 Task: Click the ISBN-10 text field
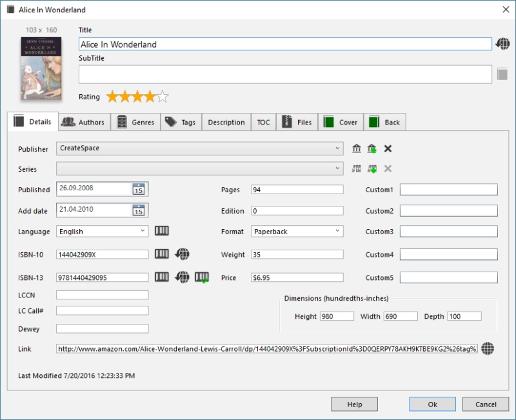click(x=103, y=254)
